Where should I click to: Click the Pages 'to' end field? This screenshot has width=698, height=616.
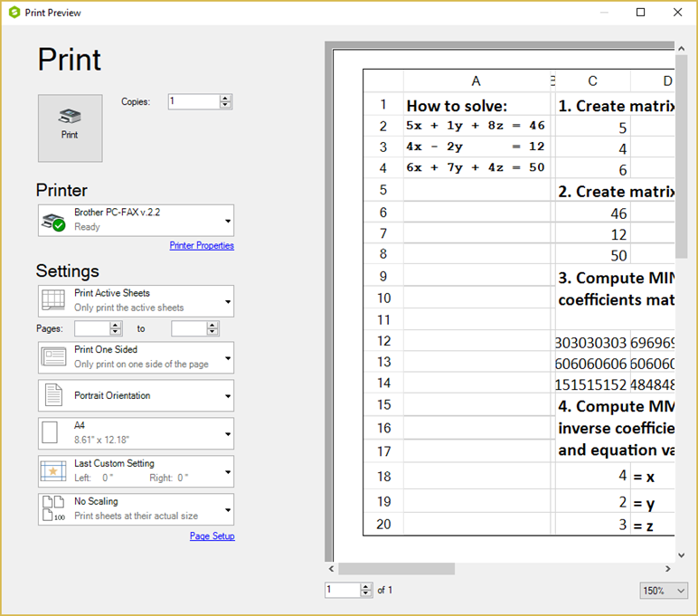[x=189, y=328]
